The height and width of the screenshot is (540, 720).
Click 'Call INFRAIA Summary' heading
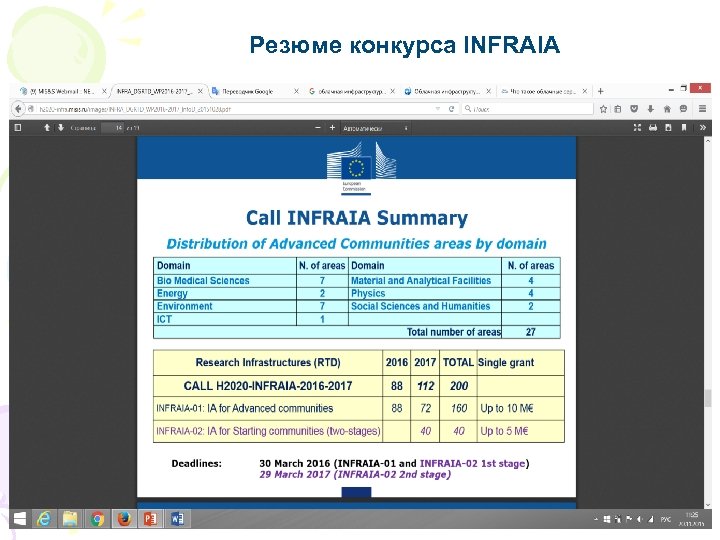coord(357,218)
